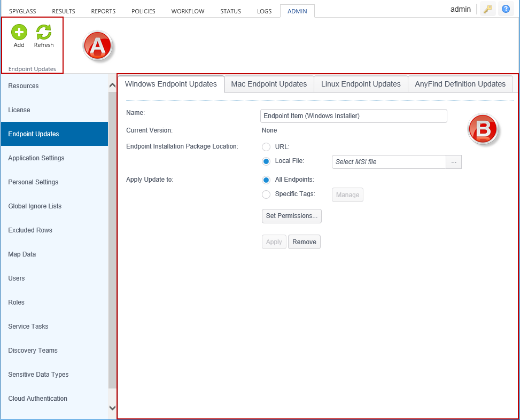Open the AnyFind Definition Updates tab
Image resolution: width=520 pixels, height=420 pixels.
pyautogui.click(x=460, y=84)
